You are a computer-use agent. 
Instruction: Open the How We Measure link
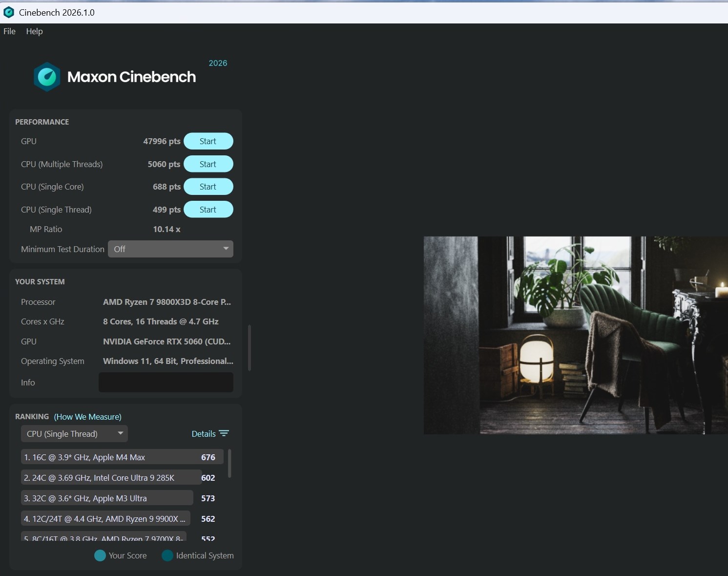point(88,417)
